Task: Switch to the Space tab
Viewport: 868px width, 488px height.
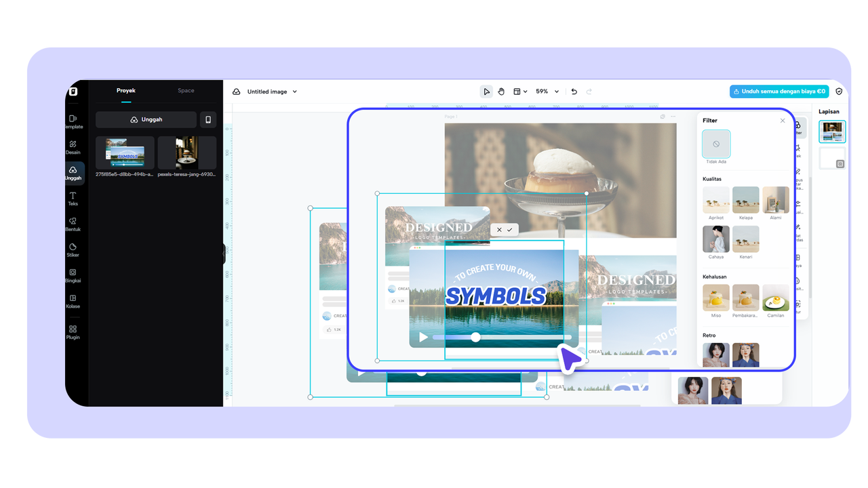Action: 186,91
